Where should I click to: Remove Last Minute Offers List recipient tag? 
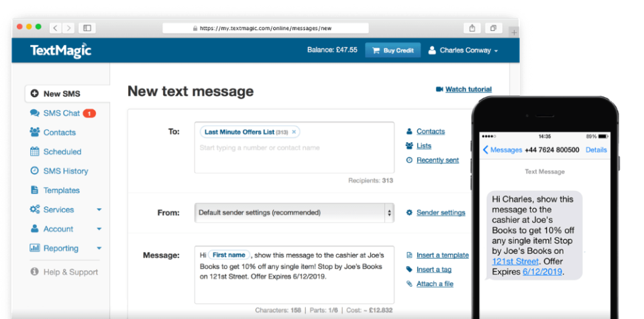pos(294,132)
